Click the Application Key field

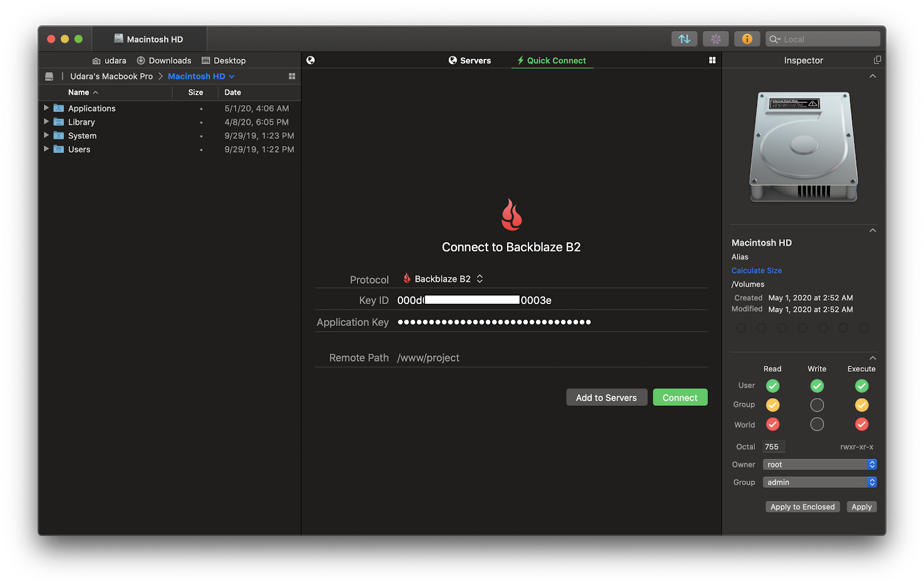[552, 322]
